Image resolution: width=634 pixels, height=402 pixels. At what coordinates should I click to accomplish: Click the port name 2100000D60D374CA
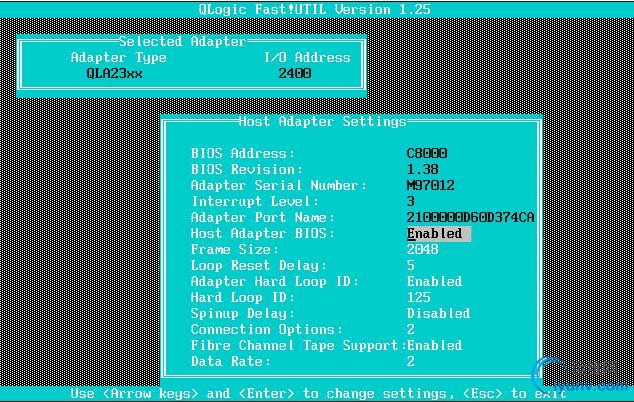[x=471, y=218]
